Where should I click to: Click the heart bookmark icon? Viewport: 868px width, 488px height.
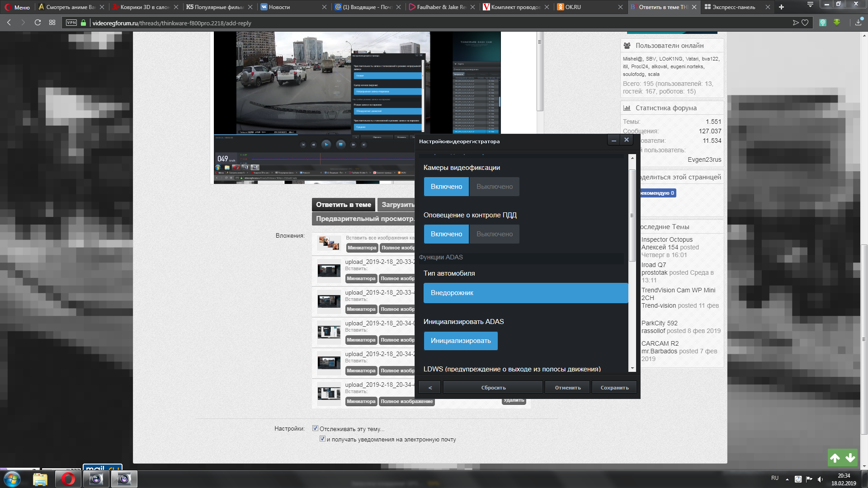pos(805,23)
